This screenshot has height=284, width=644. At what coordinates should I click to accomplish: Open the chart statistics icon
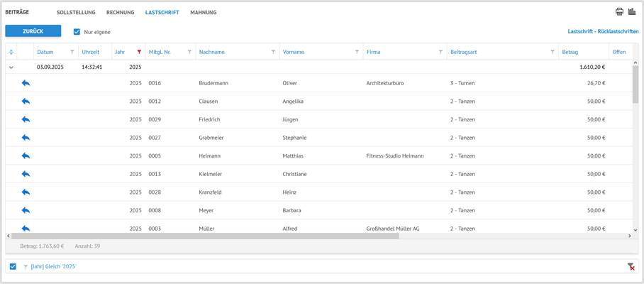[631, 12]
